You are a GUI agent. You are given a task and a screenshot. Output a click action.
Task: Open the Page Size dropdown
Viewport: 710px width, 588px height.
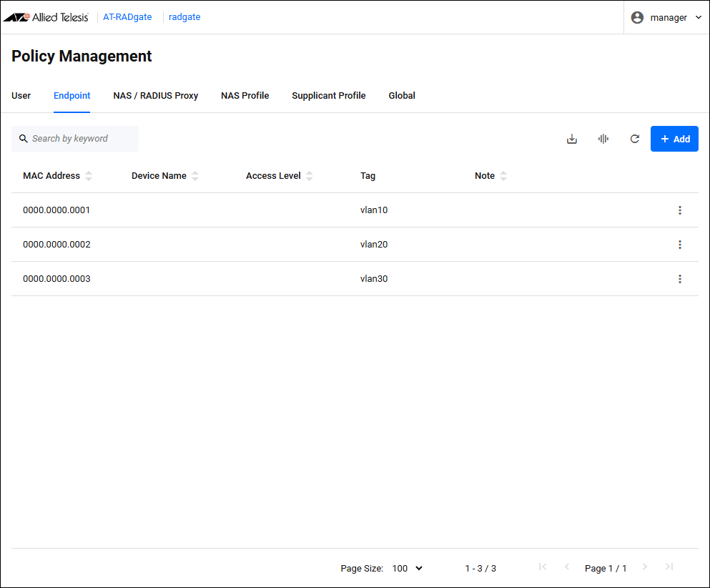click(408, 568)
